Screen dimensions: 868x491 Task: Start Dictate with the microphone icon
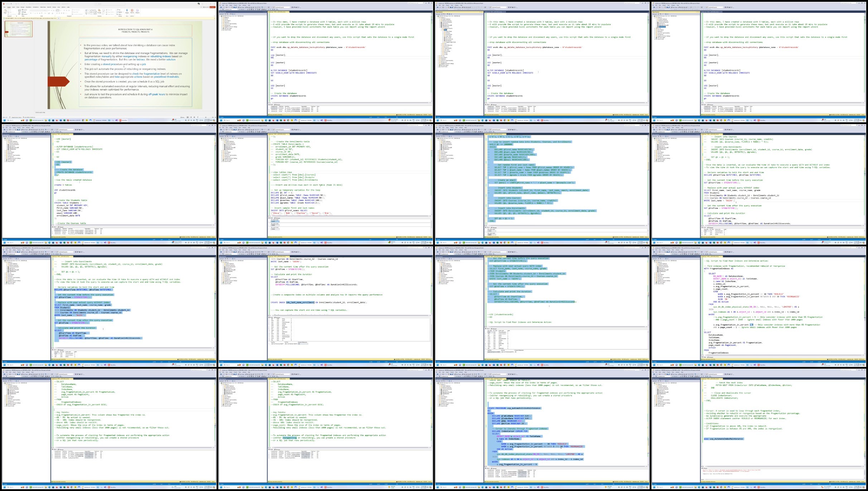[127, 11]
